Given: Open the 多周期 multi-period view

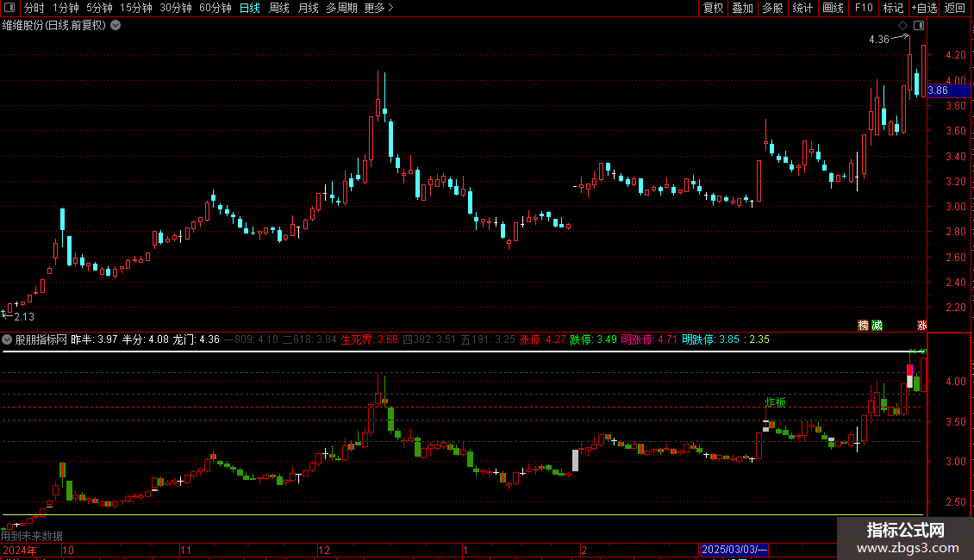Looking at the screenshot, I should (x=341, y=8).
